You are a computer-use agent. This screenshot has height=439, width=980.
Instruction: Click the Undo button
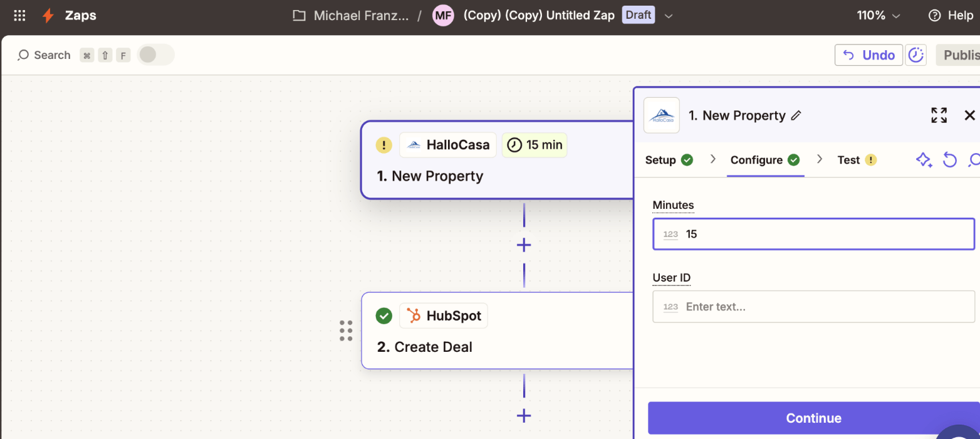pos(868,55)
